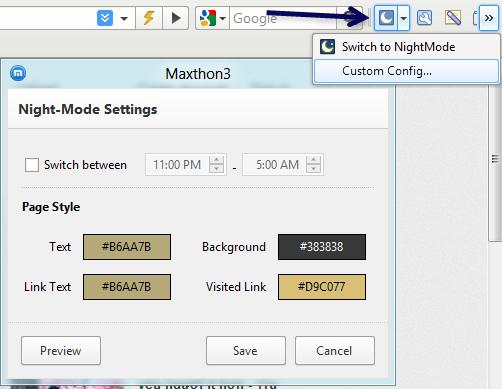Screen dimensions: 502x389
Task: Increase the 11:00 PM start time stepper
Action: click(216, 160)
